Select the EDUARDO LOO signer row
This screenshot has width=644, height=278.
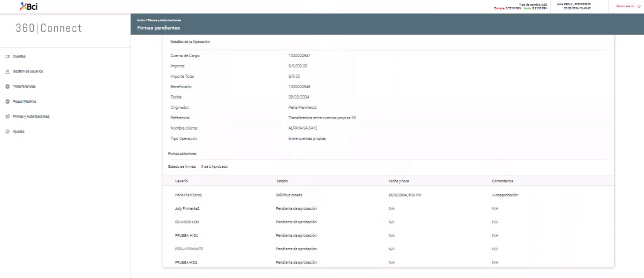187,222
